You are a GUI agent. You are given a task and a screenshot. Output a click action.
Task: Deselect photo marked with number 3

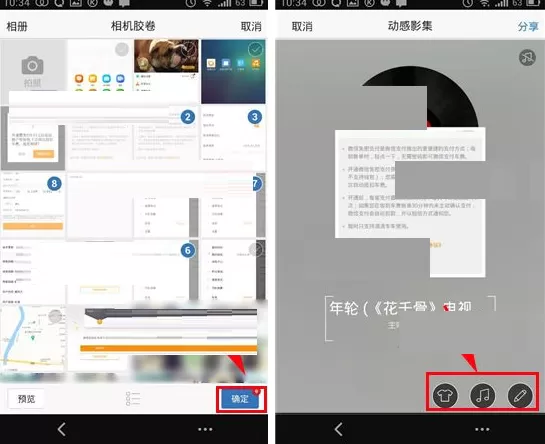point(255,117)
